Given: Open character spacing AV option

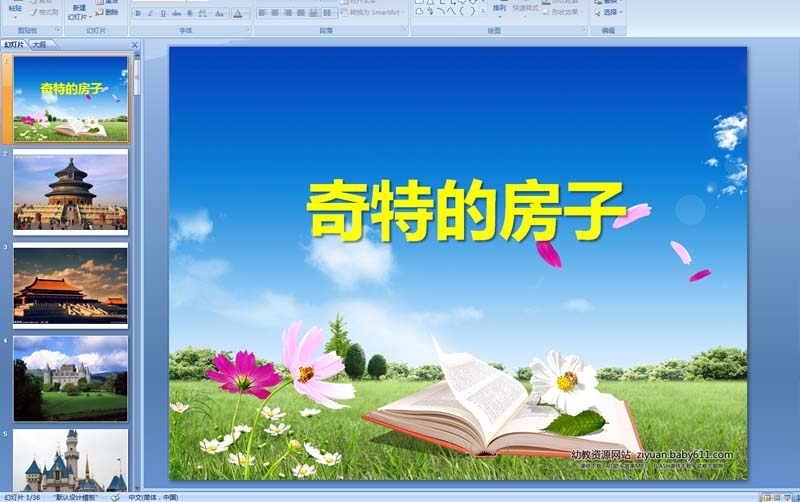Looking at the screenshot, I should click(x=203, y=14).
